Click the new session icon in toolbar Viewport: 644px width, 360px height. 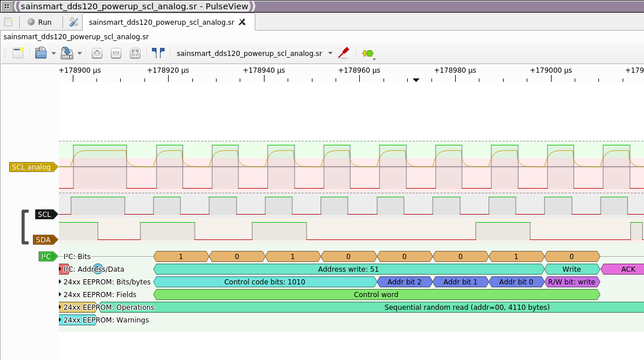coord(18,53)
